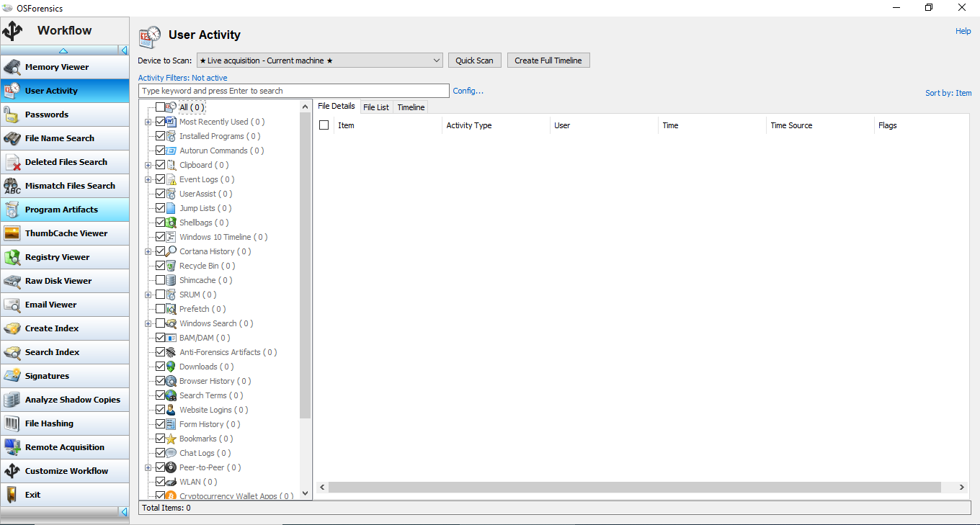Switch to the Timeline tab
Viewport: 980px width, 525px height.
(411, 107)
